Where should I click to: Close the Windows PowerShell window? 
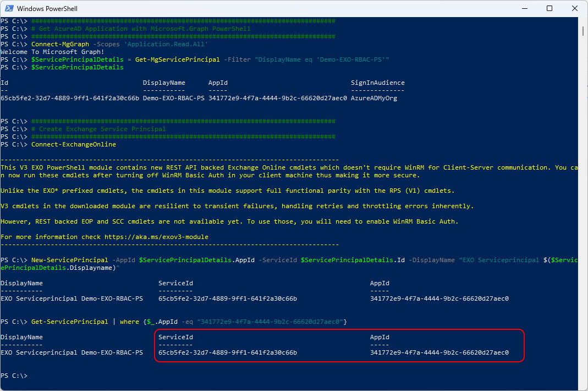[574, 8]
